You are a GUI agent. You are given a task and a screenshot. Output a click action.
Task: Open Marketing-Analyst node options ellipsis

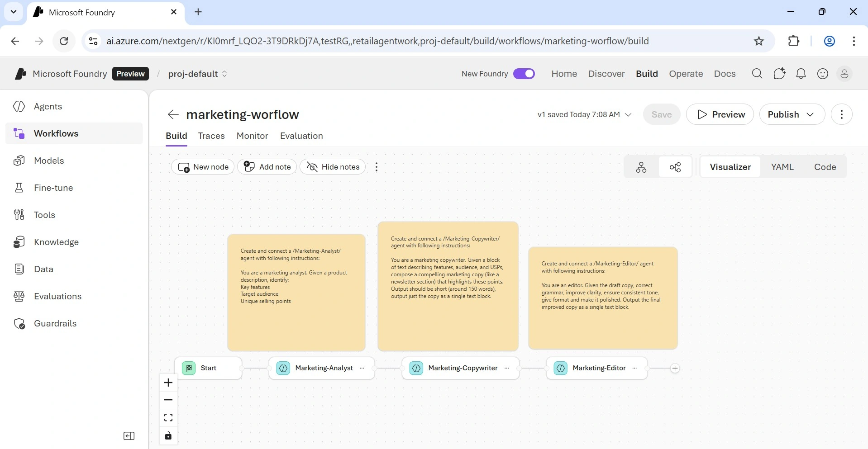tap(362, 368)
